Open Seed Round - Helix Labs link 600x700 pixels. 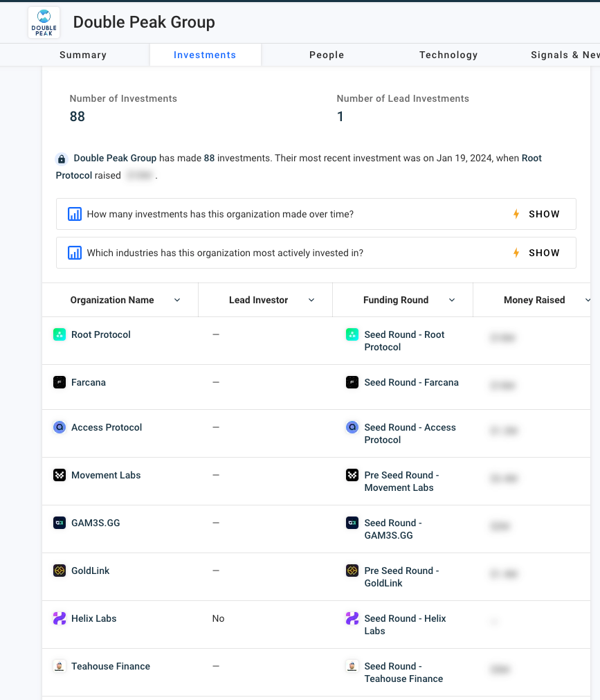405,625
